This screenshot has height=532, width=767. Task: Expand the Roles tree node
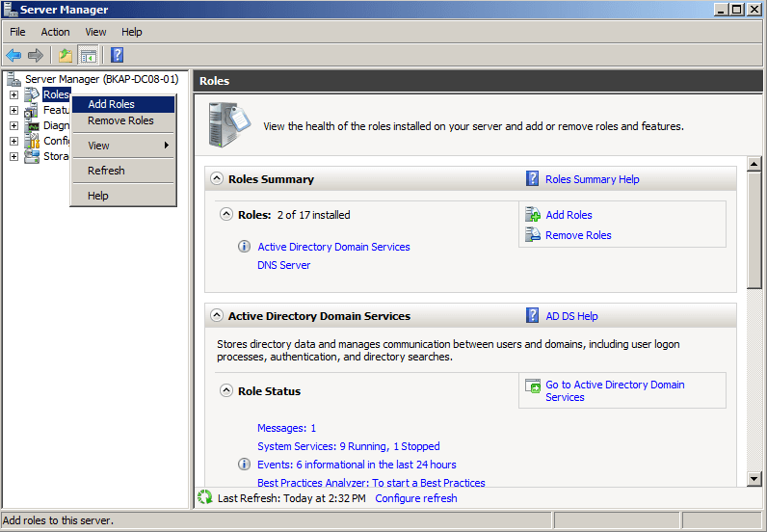pos(13,94)
